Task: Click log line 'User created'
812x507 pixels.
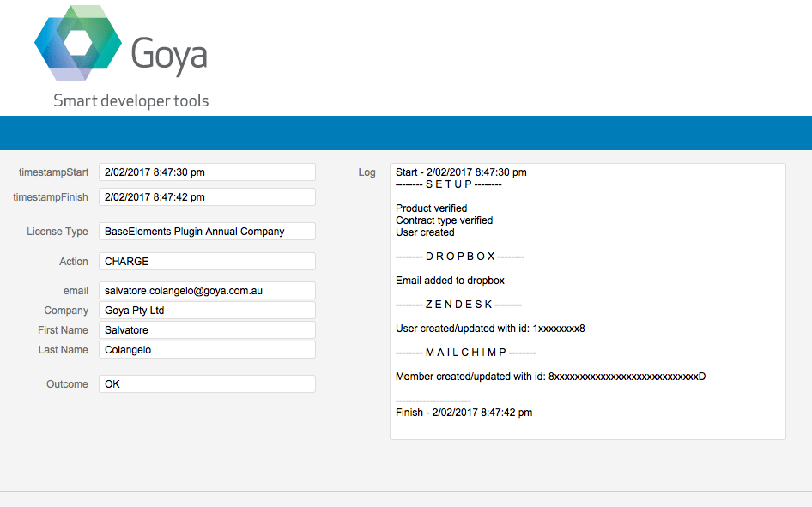Action: tap(425, 232)
